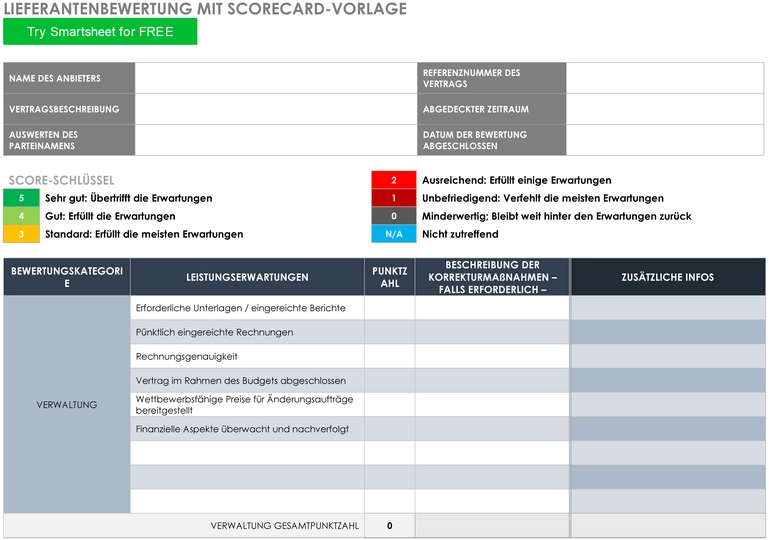Select text 'Nicht zutreffend'
This screenshot has height=540, width=769.
pyautogui.click(x=460, y=234)
